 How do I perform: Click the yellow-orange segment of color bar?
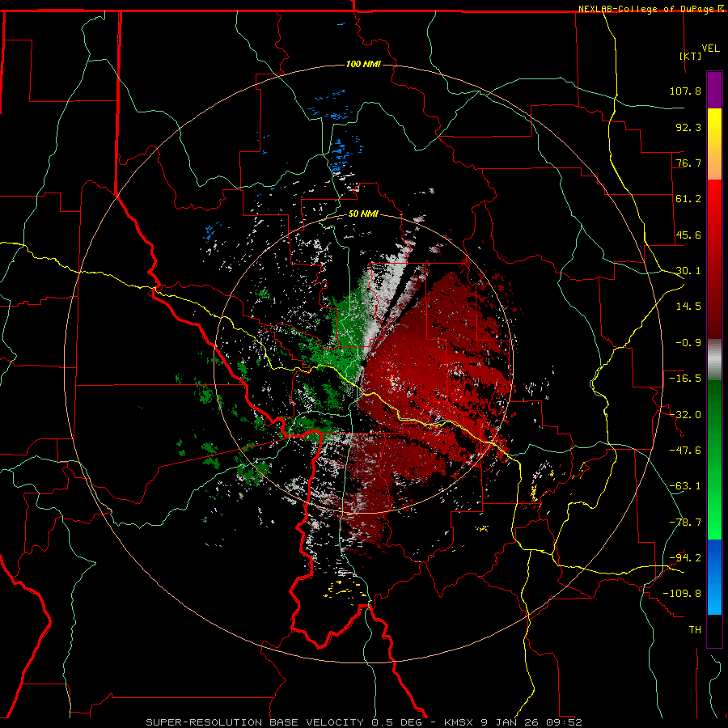click(x=714, y=144)
